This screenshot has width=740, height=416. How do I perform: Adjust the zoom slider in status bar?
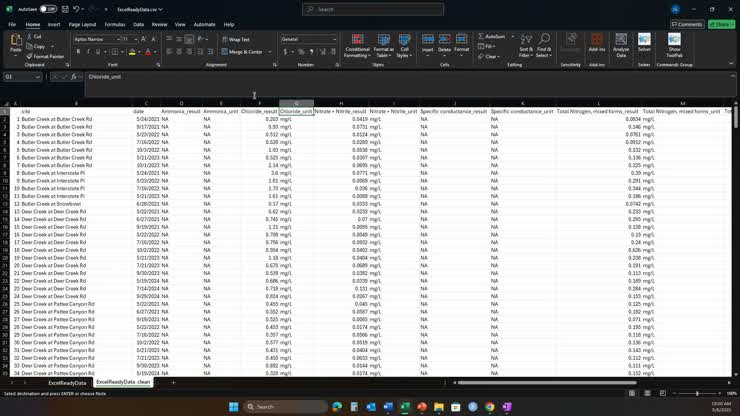[697, 393]
